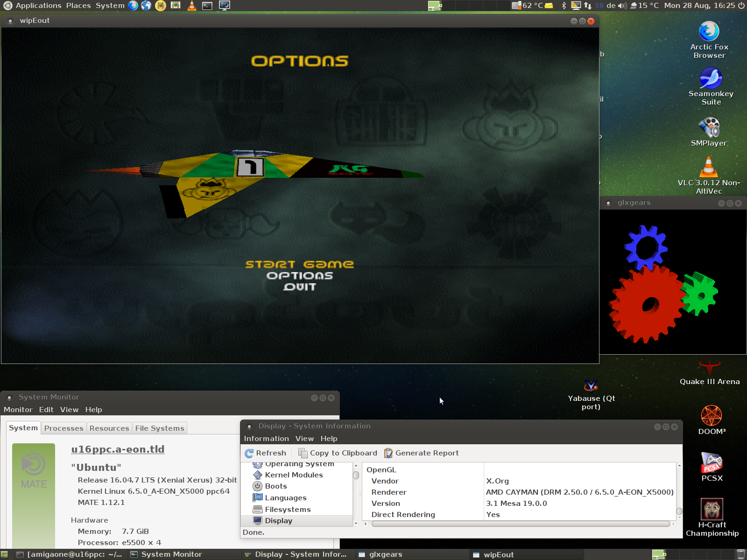Viewport: 747px width, 560px height.
Task: Launch Arctic Fox browser from top panel
Action: point(133,6)
